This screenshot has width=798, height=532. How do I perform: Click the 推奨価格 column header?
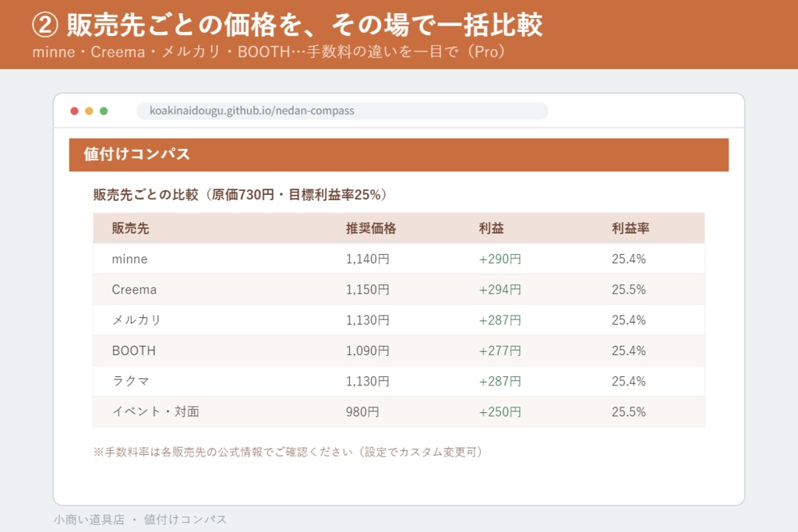click(371, 228)
